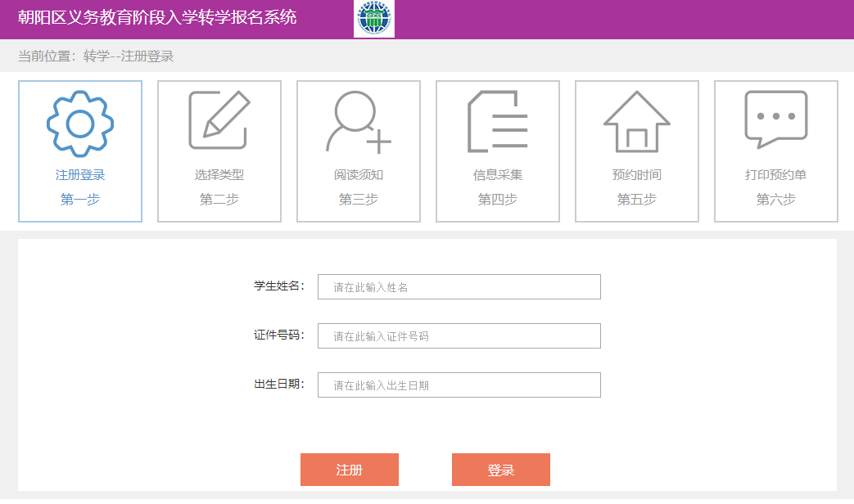Select the 信息采集 step label
Viewport: 854px width, 504px height.
(x=498, y=175)
